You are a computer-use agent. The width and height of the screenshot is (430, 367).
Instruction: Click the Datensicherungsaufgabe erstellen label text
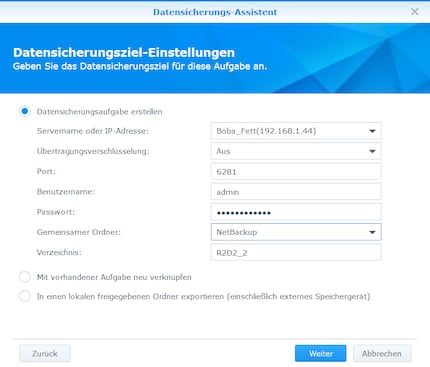point(99,112)
